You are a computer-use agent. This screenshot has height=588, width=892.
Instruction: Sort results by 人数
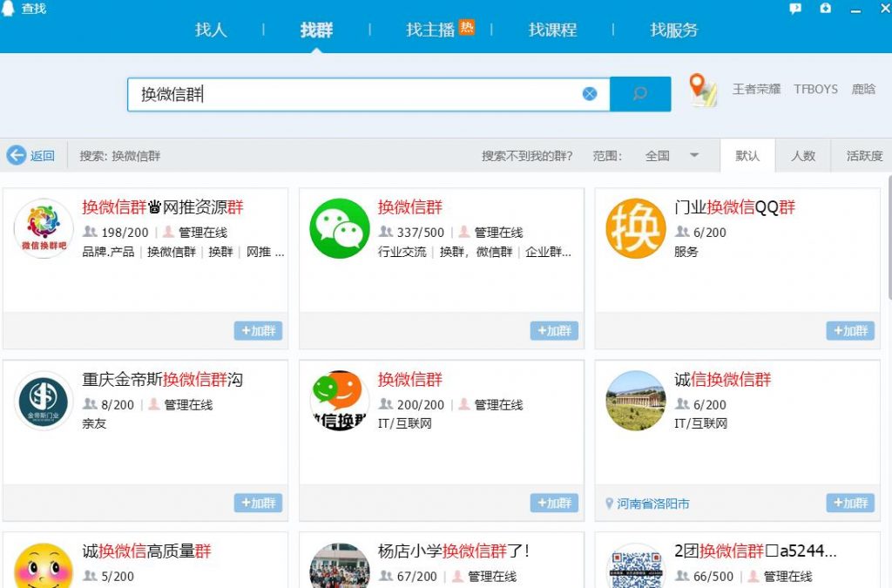(802, 155)
